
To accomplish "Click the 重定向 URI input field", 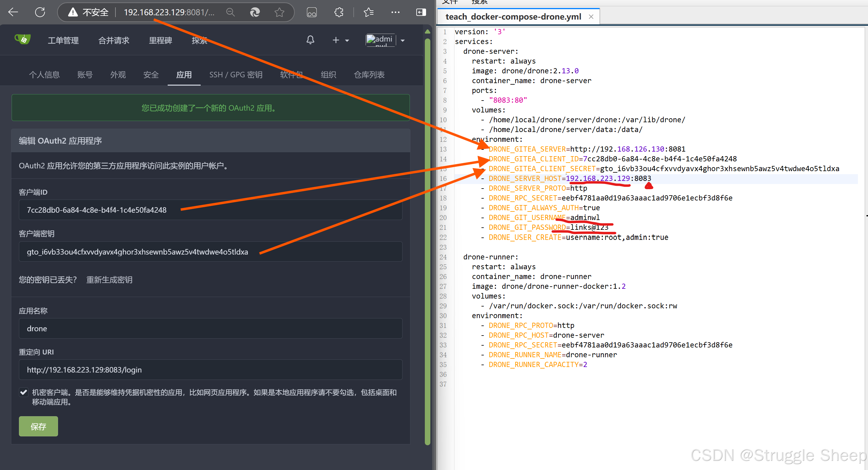I will point(210,369).
